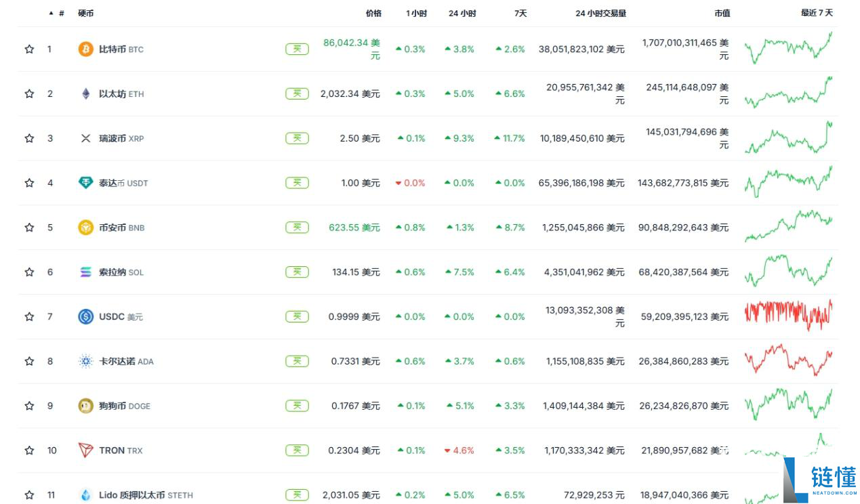
Task: Click the Bitcoin BTC coin logo
Action: (85, 49)
